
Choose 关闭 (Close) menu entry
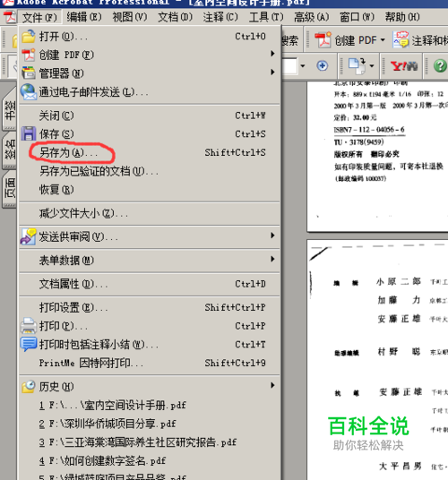pos(150,116)
